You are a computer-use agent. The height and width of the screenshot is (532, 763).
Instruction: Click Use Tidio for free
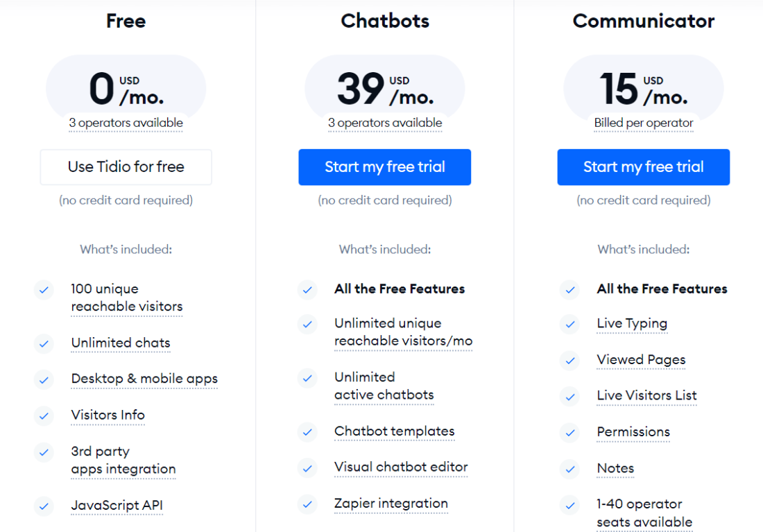click(x=126, y=167)
